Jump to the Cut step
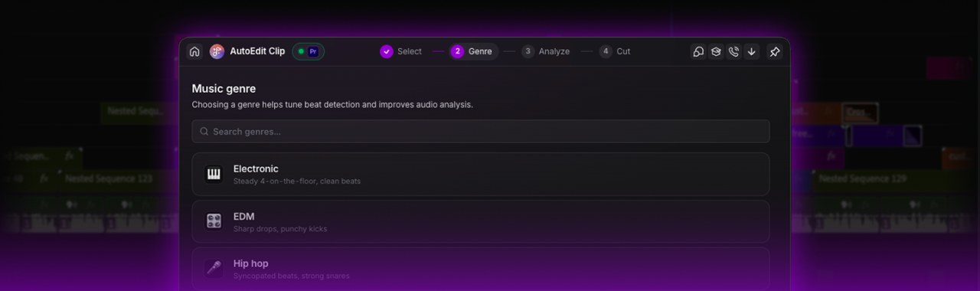The image size is (980, 291). (x=616, y=51)
